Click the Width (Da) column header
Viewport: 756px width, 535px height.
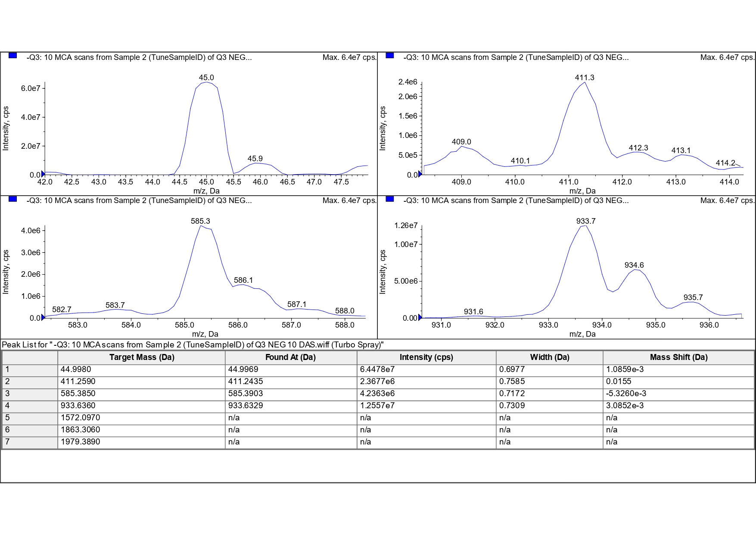(550, 357)
